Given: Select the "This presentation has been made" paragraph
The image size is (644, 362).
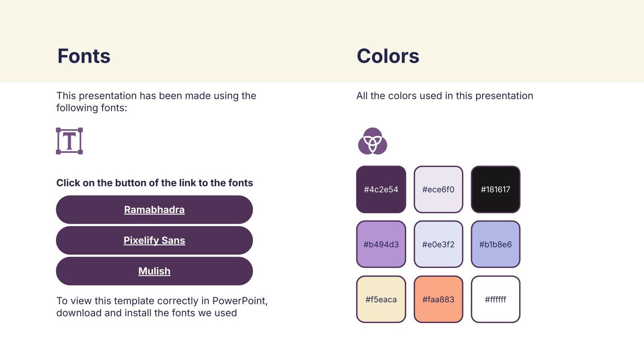Looking at the screenshot, I should pyautogui.click(x=156, y=102).
